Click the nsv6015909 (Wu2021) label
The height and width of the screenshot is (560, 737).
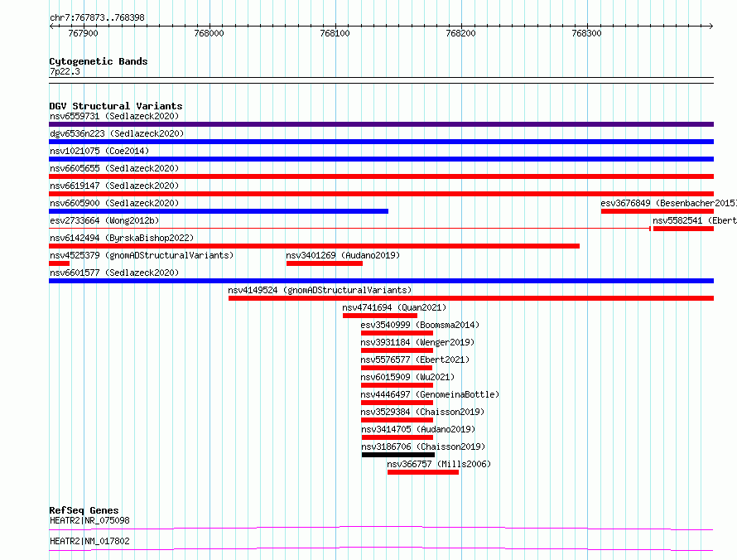(407, 377)
